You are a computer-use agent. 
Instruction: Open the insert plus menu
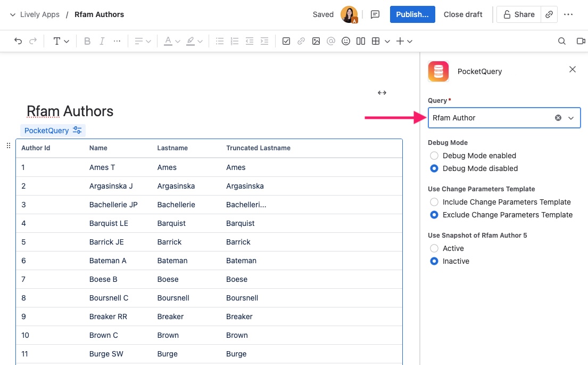pyautogui.click(x=404, y=42)
